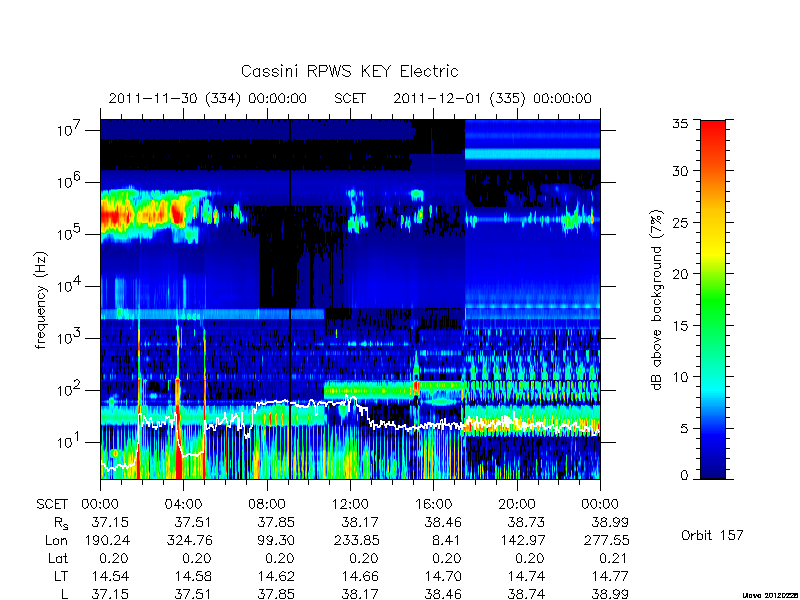Image resolution: width=800 pixels, height=600 pixels.
Task: Click the 5 value on the color scale
Action: [x=684, y=428]
